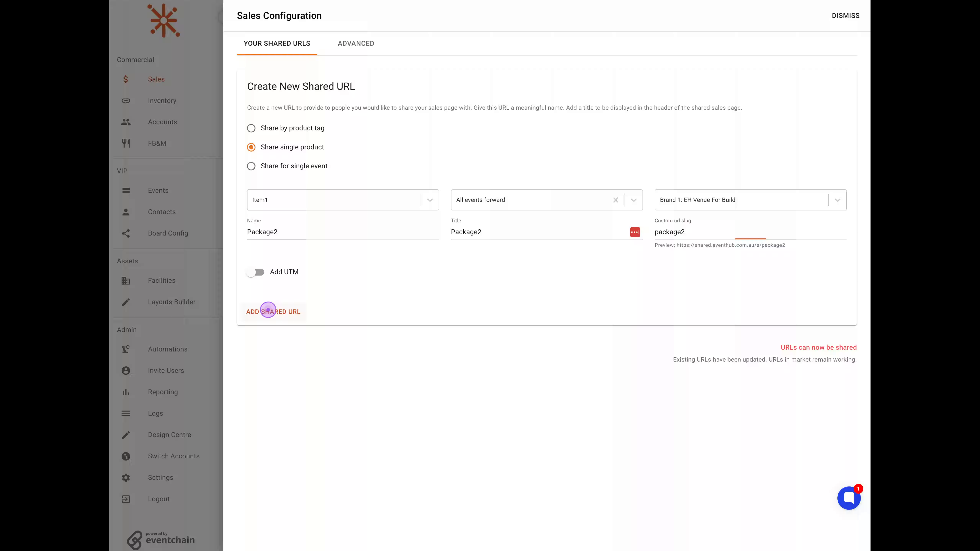Click the Invite Users sidebar link

pyautogui.click(x=166, y=370)
